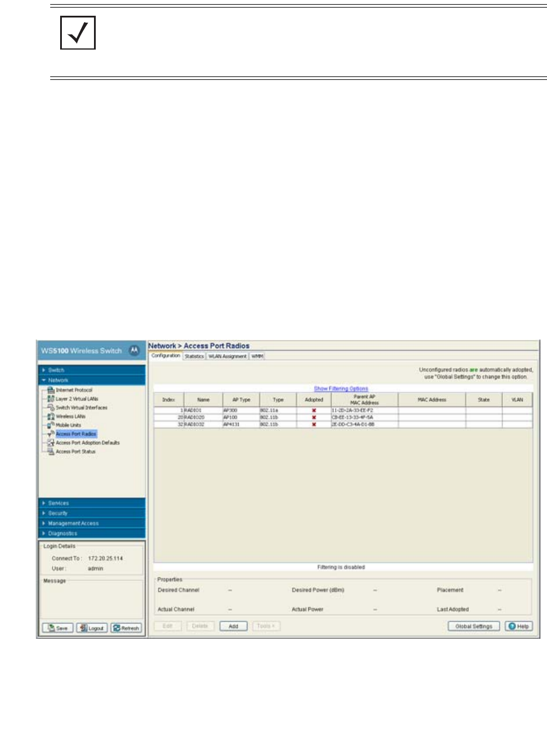Expand the Management Access section
The image size is (547, 756).
pyautogui.click(x=92, y=523)
